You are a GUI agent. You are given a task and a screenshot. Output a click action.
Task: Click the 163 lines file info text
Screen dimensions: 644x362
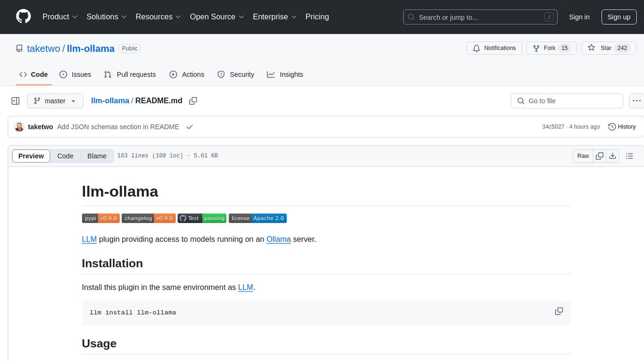coord(168,156)
